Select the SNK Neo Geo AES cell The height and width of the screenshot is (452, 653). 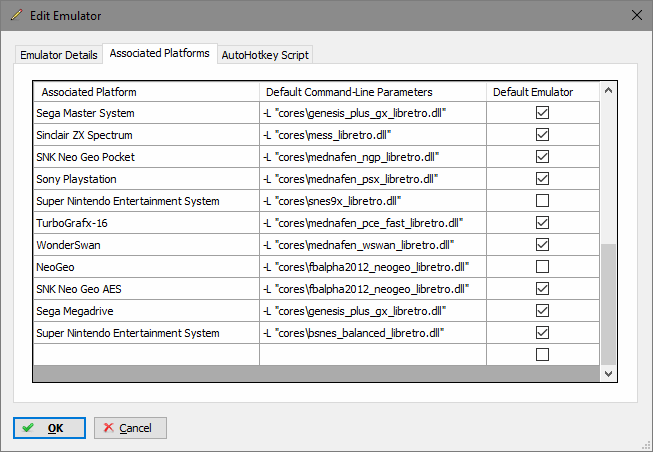tap(146, 289)
